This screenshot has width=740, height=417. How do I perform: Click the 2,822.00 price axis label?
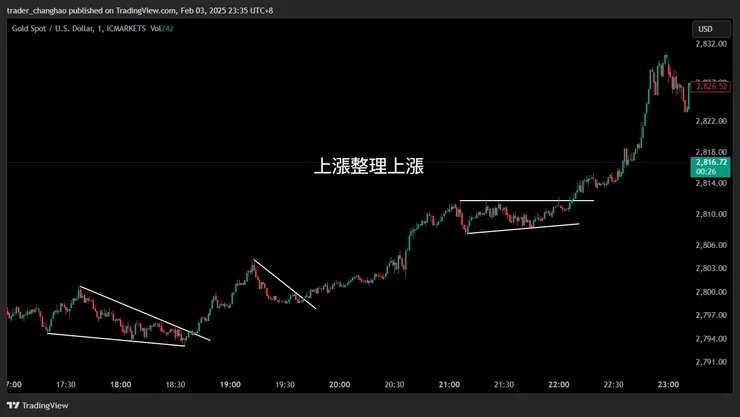(711, 121)
